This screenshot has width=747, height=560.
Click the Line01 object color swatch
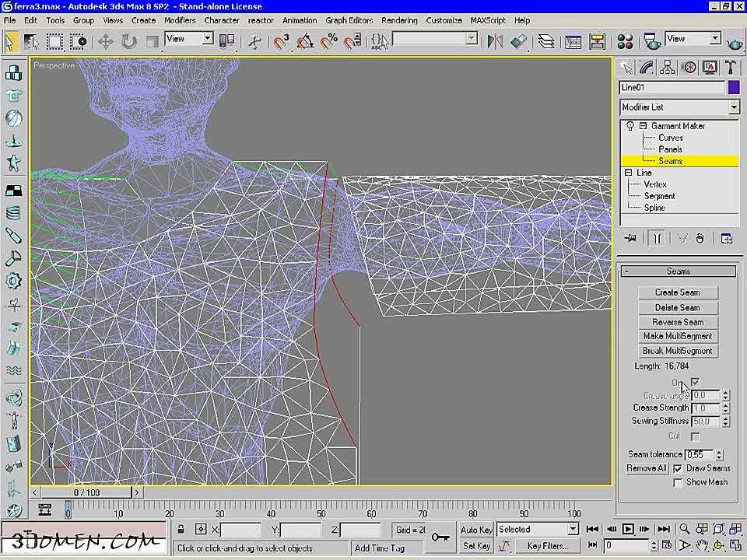734,88
